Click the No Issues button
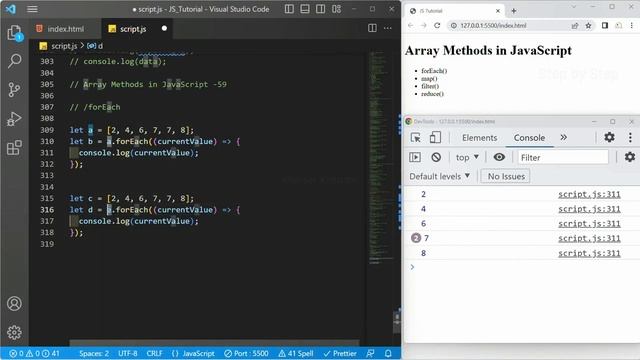This screenshot has width=640, height=360. pos(506,176)
